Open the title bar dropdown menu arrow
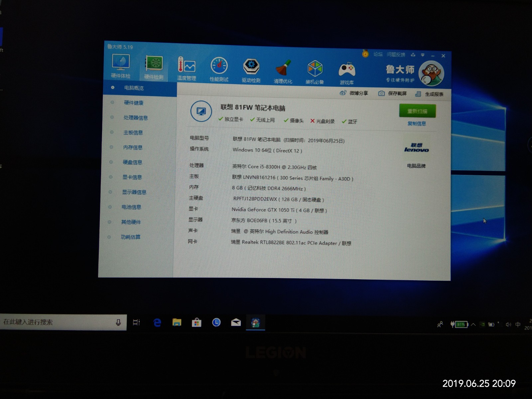Image resolution: width=532 pixels, height=399 pixels. pos(423,55)
